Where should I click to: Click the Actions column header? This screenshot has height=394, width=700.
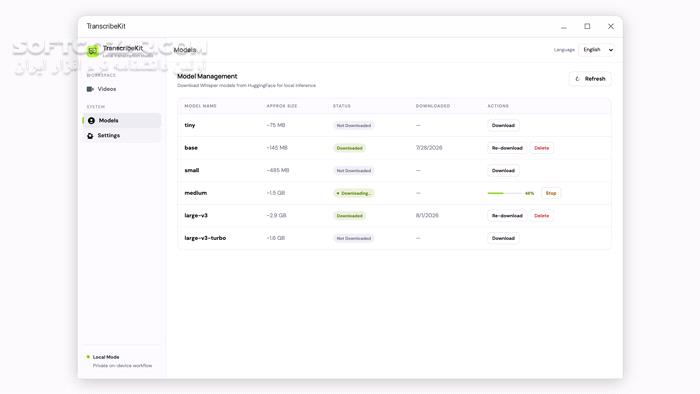(x=498, y=106)
